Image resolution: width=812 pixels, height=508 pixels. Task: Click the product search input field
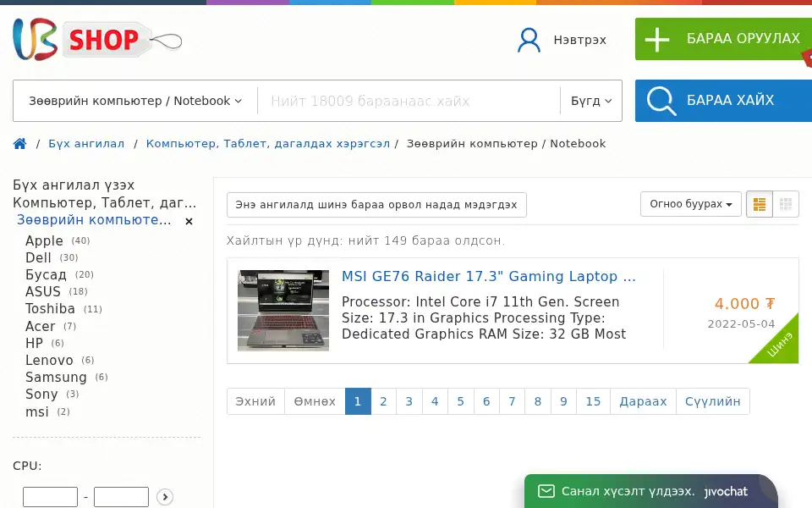(409, 101)
